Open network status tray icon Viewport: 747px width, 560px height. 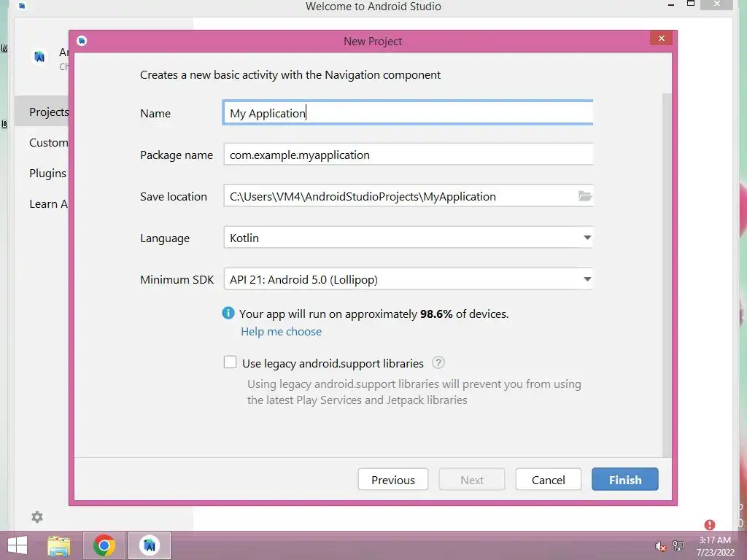[x=678, y=546]
